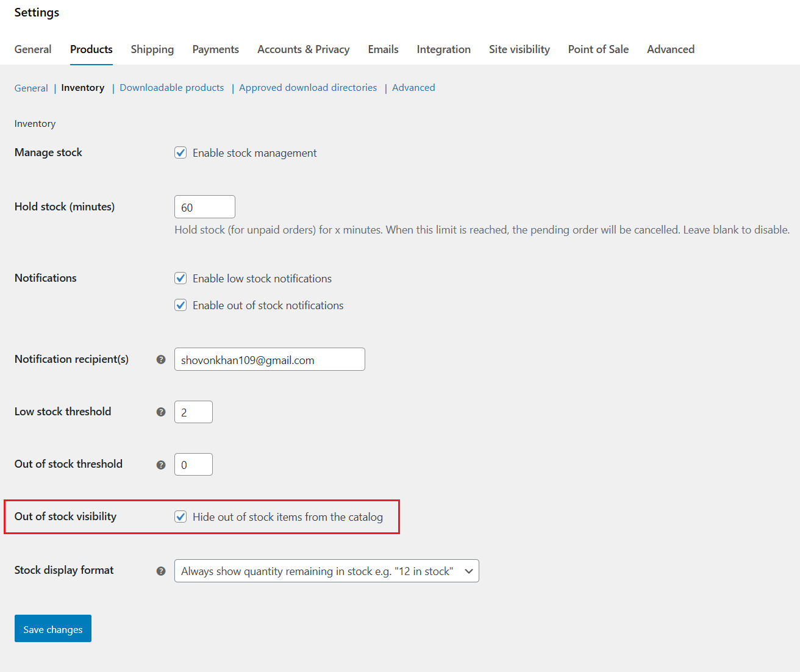Toggle out of stock notifications
Screen dimensions: 800x672
coord(180,305)
